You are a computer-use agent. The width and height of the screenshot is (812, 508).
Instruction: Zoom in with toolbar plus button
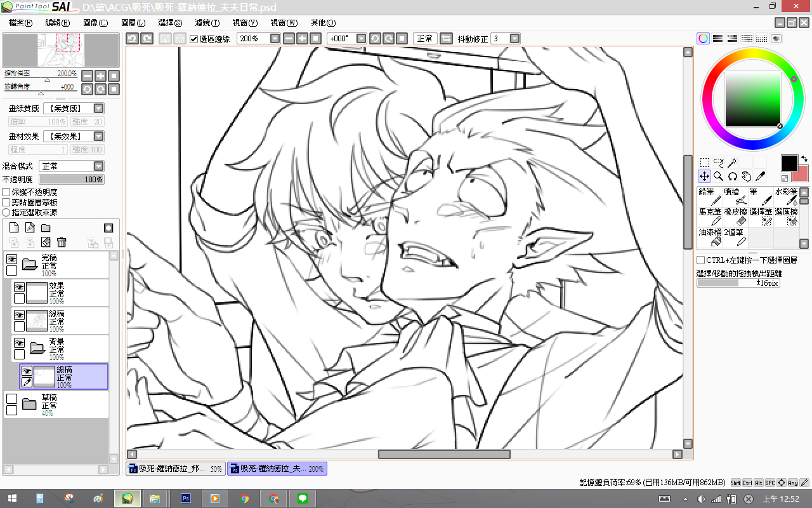tap(302, 39)
